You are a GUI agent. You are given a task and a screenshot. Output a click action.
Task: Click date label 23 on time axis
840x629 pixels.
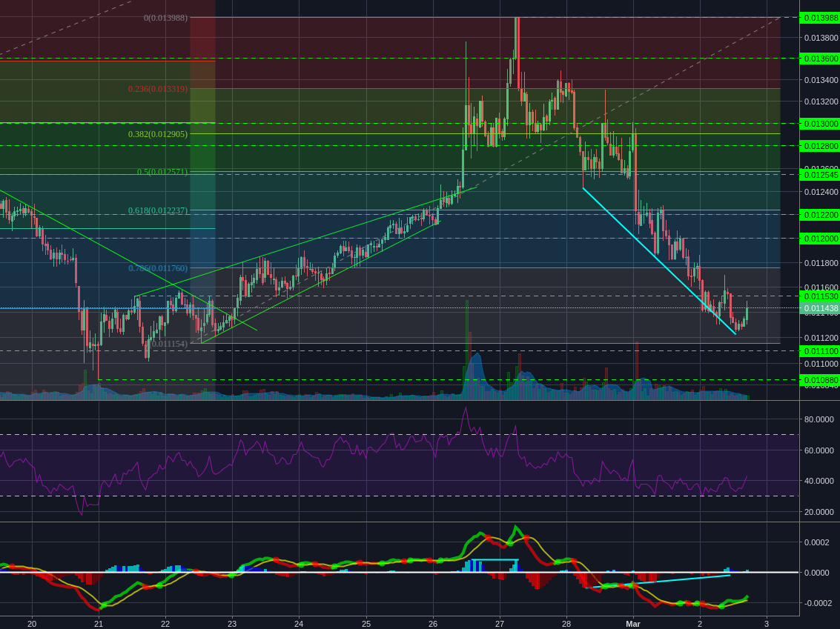coord(232,624)
